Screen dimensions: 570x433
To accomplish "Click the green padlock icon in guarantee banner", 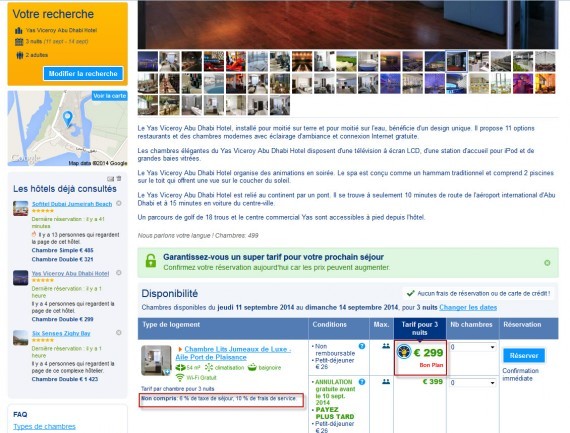I will [x=151, y=261].
